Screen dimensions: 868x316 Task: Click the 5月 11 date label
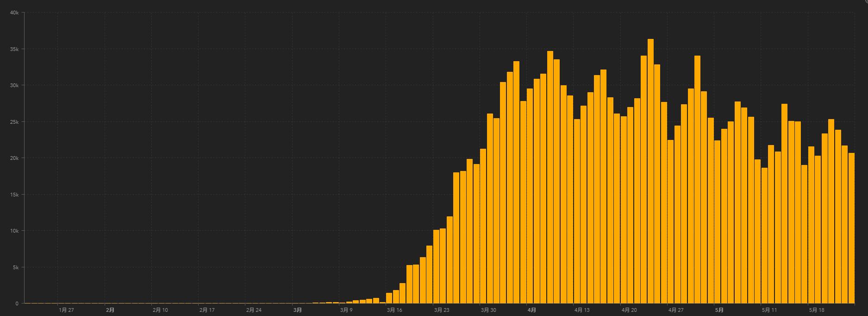click(769, 310)
